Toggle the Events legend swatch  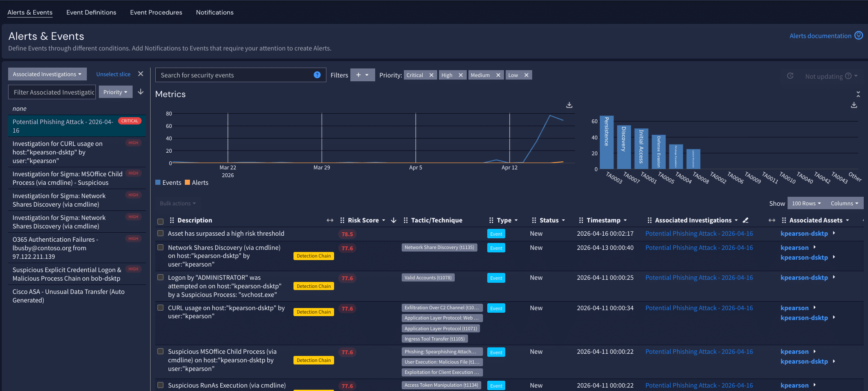[158, 182]
